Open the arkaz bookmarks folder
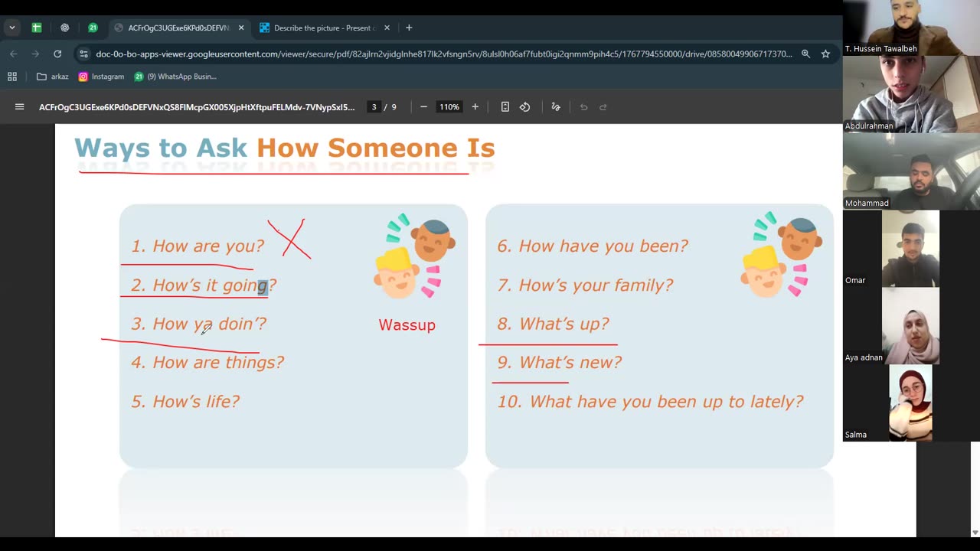 (52, 77)
